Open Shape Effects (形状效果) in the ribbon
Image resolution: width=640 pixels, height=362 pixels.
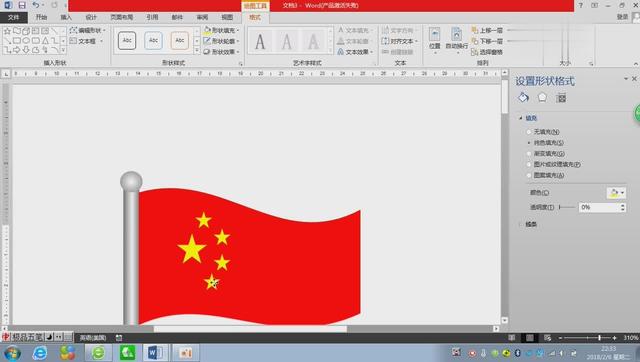pos(221,52)
